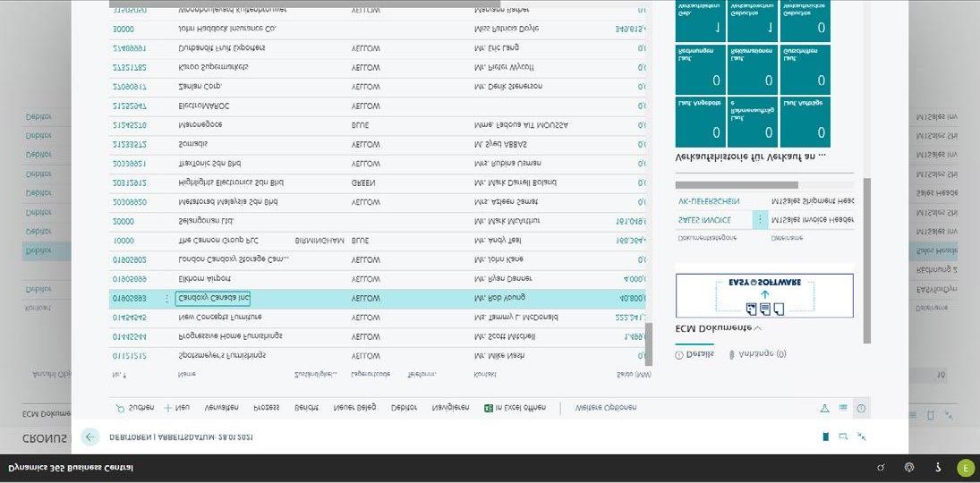Screen dimensions: 980x483
Task: Select the row Elkhorn Airport
Action: (378, 279)
